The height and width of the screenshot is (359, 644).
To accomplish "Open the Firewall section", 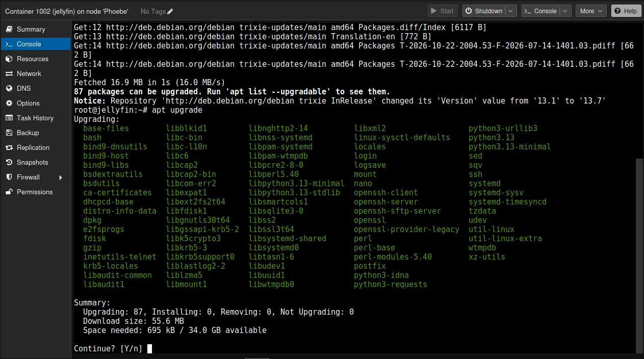I will 36,177.
